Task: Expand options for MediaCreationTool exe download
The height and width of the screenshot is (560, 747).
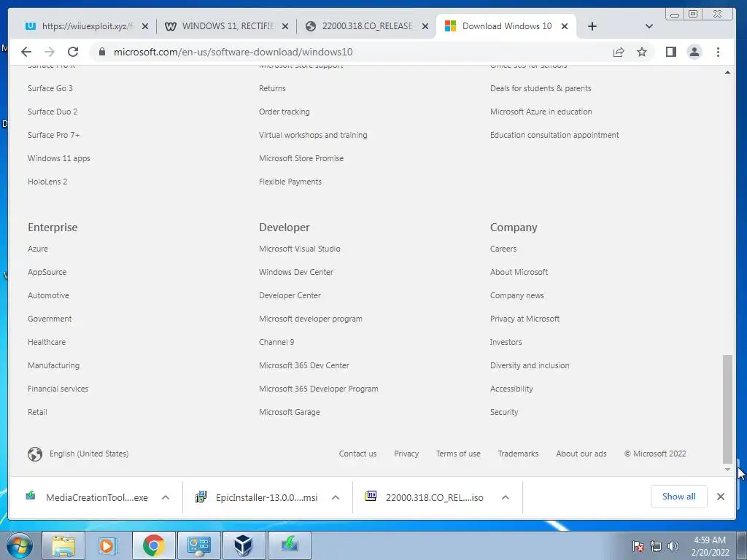Action: pos(166,497)
